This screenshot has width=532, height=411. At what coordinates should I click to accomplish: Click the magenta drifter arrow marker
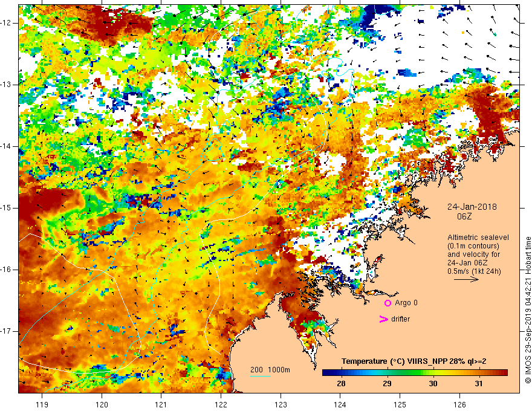coord(384,319)
